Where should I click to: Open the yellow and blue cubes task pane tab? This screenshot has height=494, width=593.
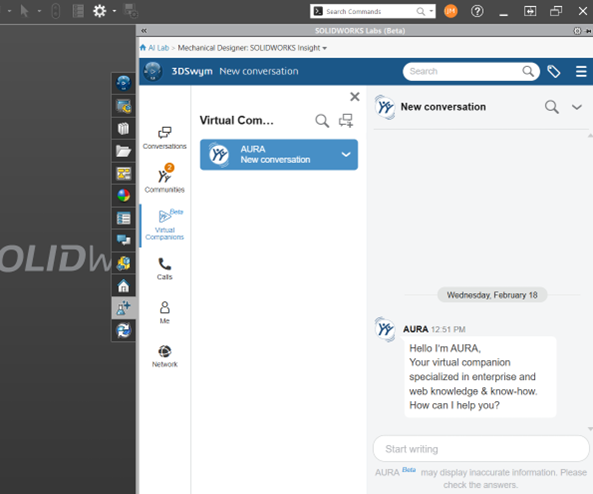click(x=123, y=263)
